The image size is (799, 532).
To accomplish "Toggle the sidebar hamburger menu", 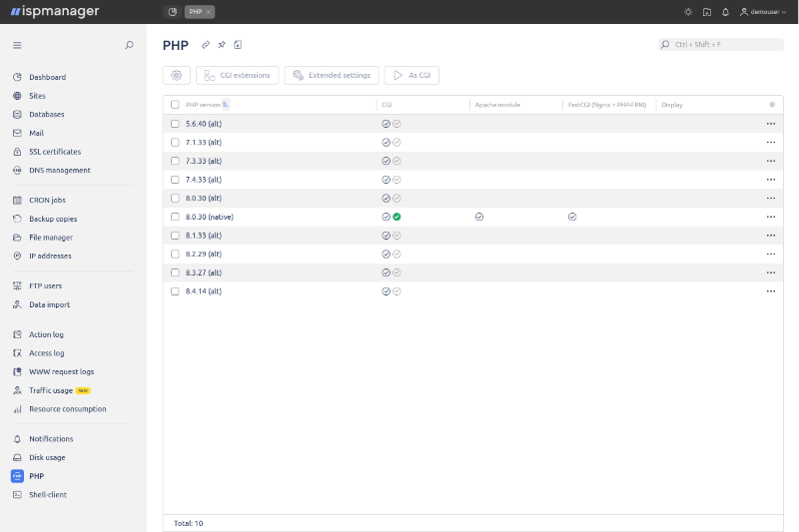I will coord(17,45).
